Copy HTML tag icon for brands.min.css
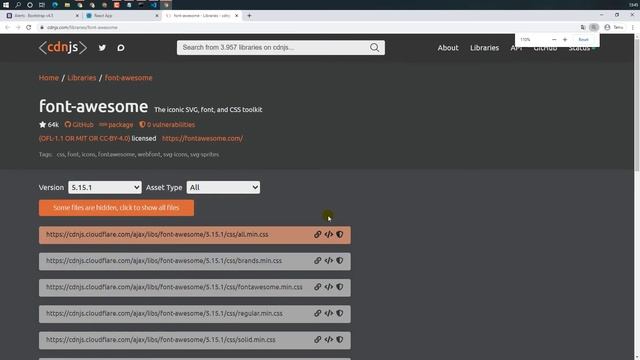This screenshot has width=640, height=360. [x=329, y=260]
